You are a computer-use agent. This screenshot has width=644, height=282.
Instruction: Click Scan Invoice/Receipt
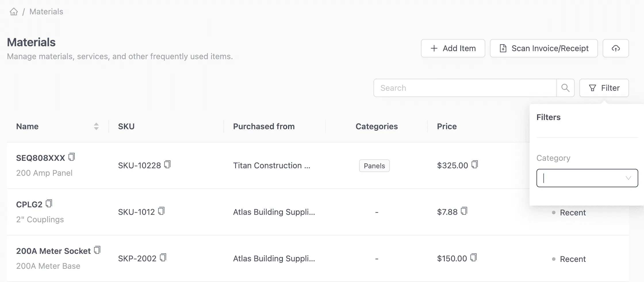(x=543, y=48)
